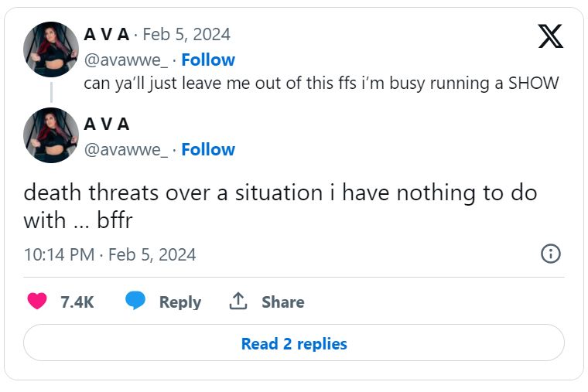The image size is (588, 392).
Task: Click the "10:14 PM · Feb 5, 2024" timestamp
Action: tap(110, 254)
